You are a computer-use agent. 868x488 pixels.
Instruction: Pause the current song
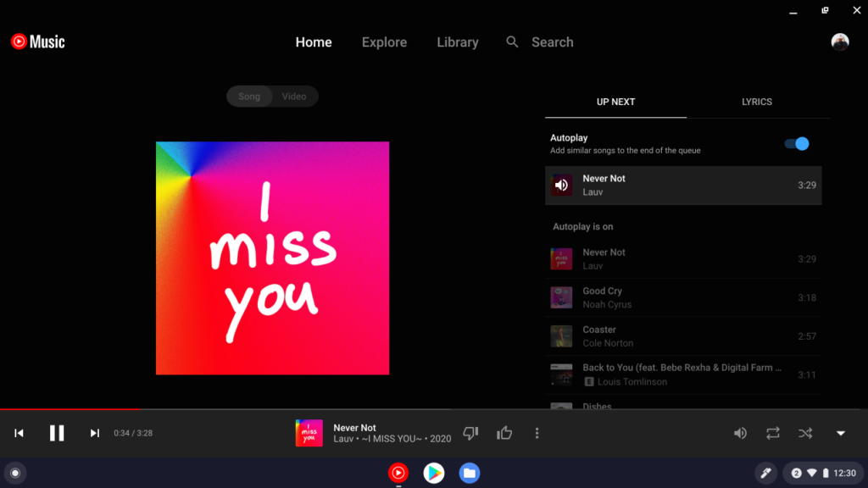click(x=57, y=433)
